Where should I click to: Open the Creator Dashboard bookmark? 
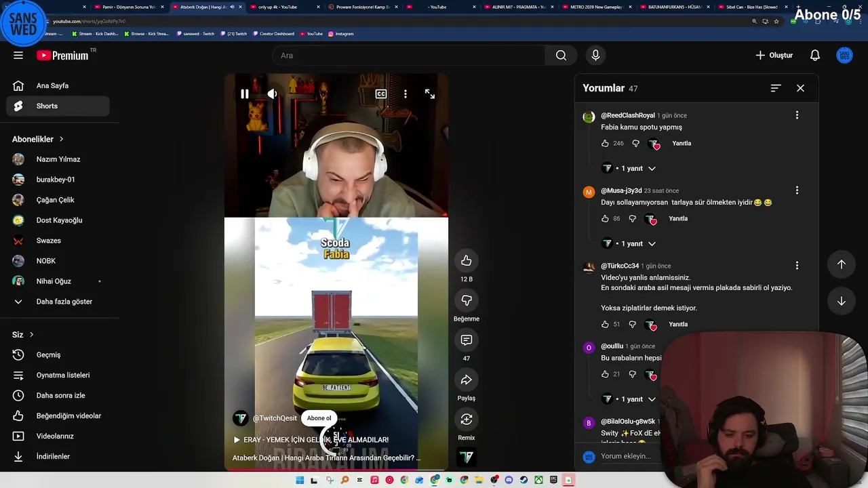tap(273, 33)
